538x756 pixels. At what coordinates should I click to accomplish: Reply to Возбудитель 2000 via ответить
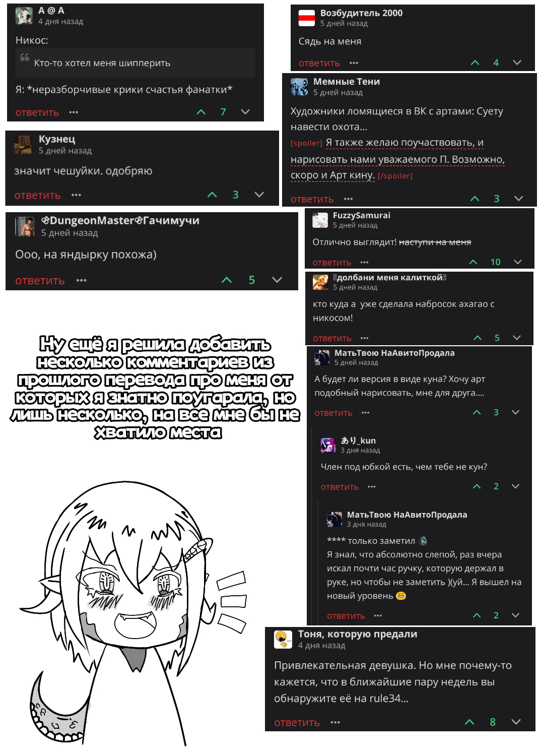click(x=319, y=63)
